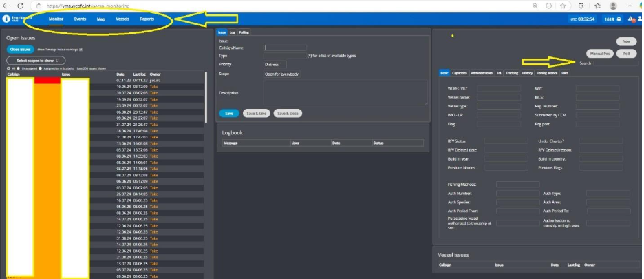Click the zoom magnifier in address bar

535,6
